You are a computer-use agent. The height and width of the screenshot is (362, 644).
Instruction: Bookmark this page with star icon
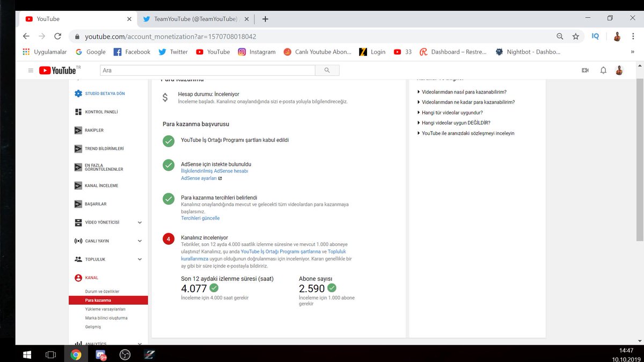coord(575,37)
